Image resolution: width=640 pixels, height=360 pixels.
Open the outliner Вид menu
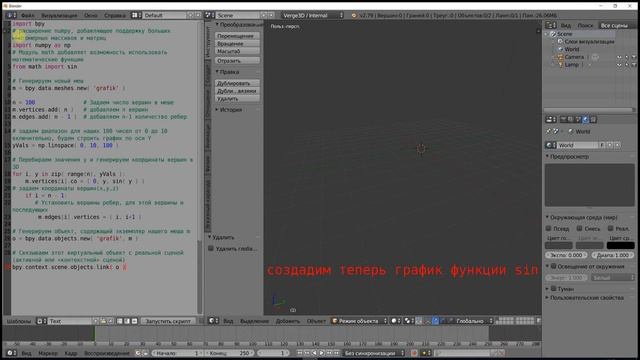[x=565, y=26]
